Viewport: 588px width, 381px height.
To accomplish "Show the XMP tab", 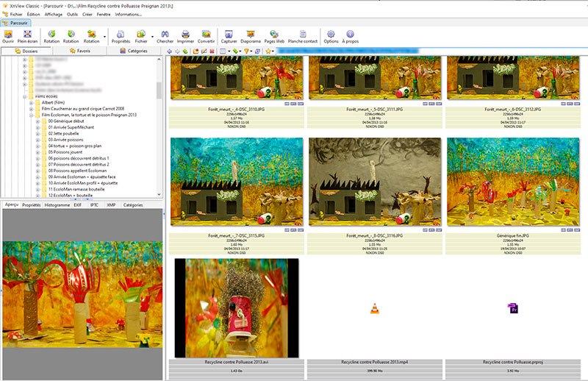I will tap(111, 205).
